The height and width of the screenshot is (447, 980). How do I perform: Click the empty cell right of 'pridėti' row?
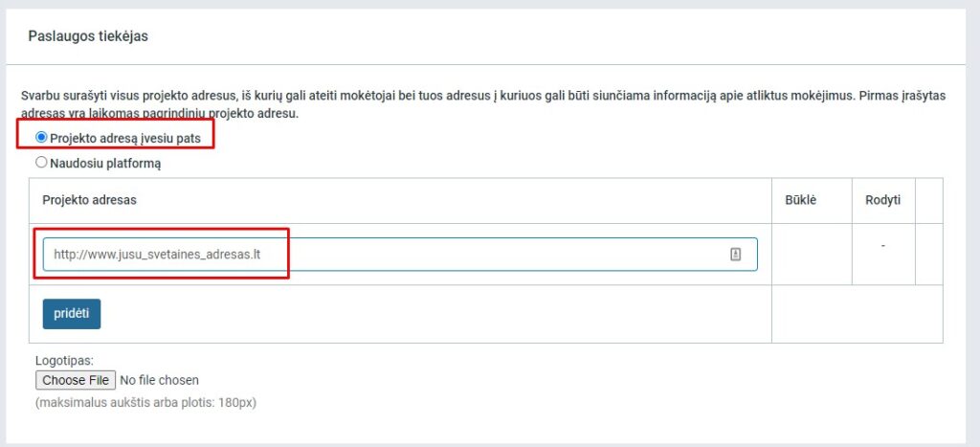(857, 313)
